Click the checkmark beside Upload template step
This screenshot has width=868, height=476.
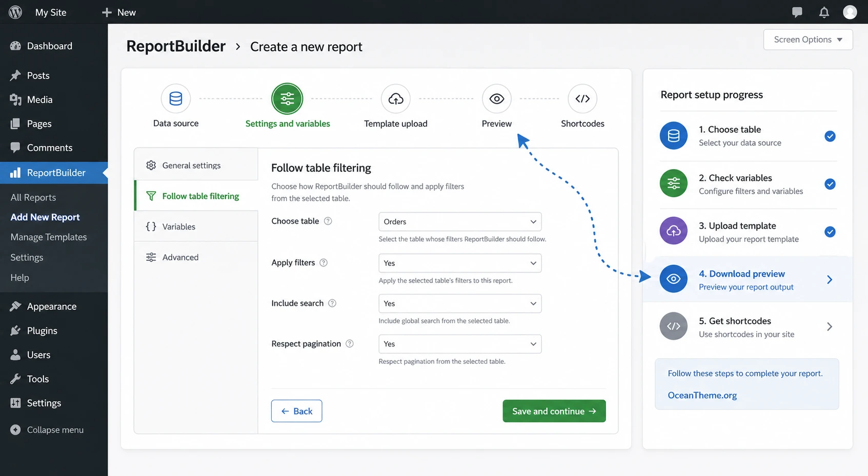tap(830, 232)
